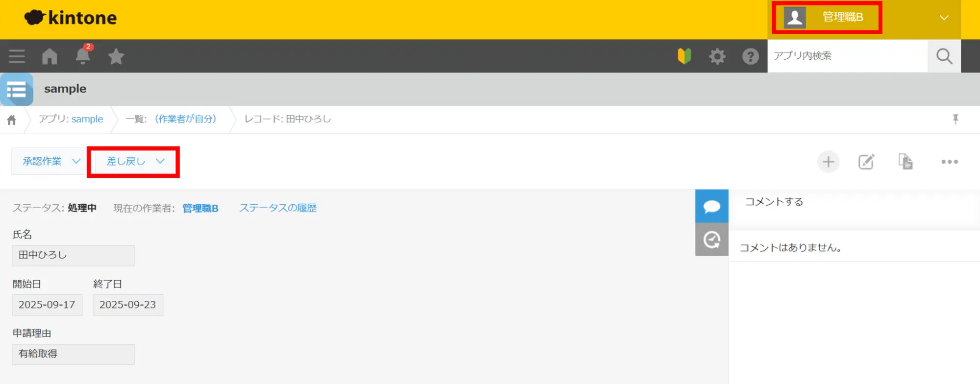The width and height of the screenshot is (980, 384).
Task: Open the help question mark icon
Action: point(750,56)
